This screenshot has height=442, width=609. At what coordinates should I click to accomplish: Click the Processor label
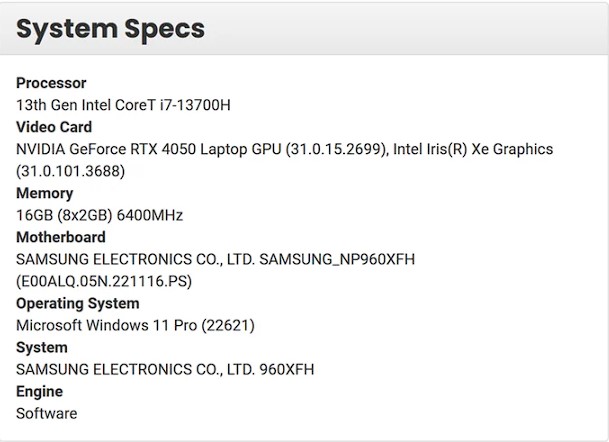click(51, 83)
